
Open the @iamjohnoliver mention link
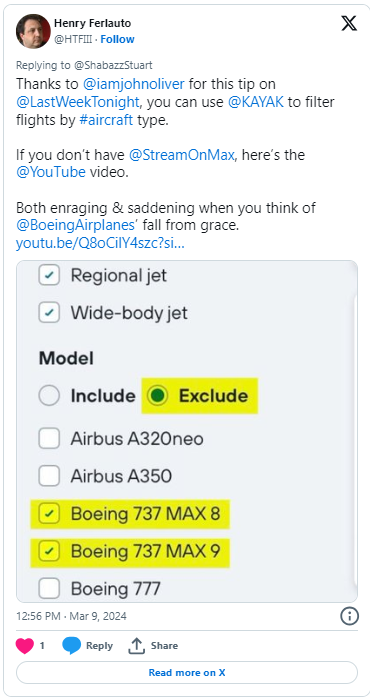pos(133,84)
